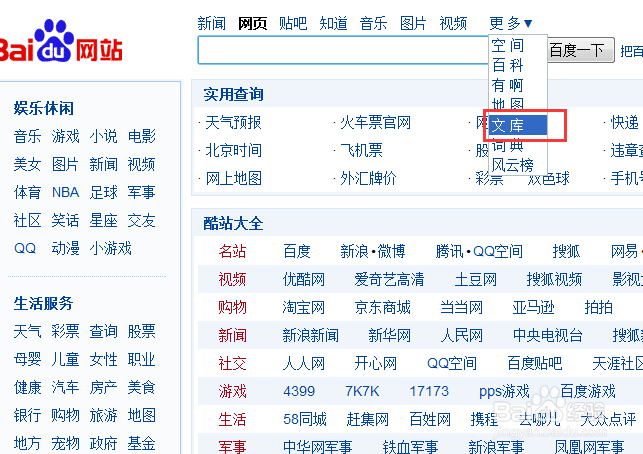Choose 空间 from the 更多 menu
The image size is (643, 454).
(508, 46)
